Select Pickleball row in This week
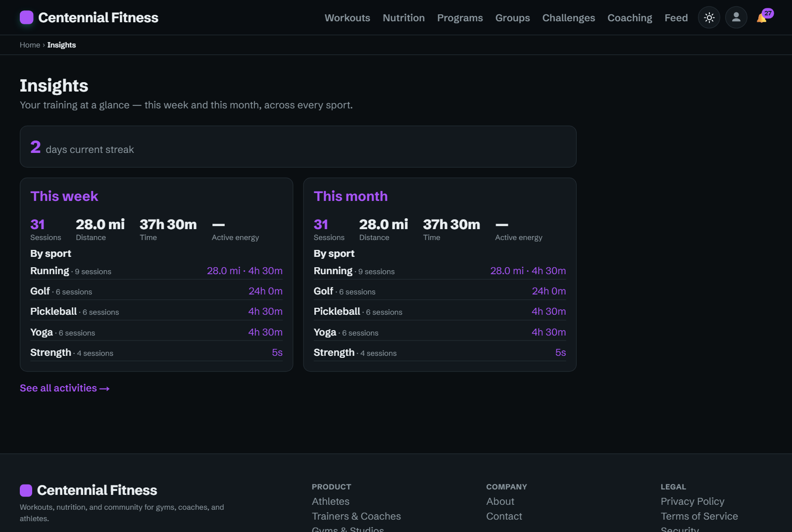Viewport: 792px width, 532px height. pos(156,311)
